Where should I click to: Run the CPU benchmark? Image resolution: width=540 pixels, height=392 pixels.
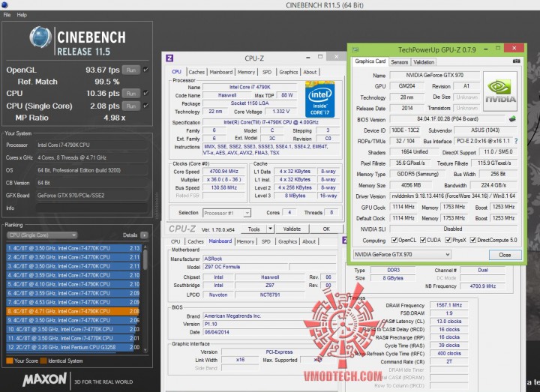pos(131,93)
